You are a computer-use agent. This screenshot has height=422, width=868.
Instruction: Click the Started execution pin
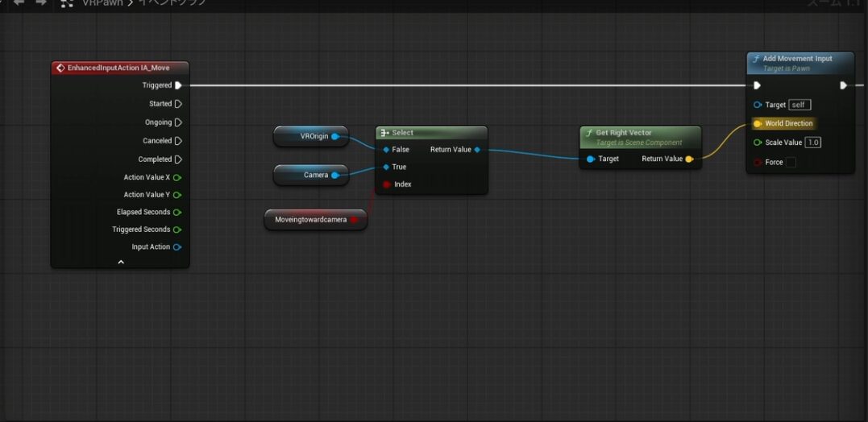(178, 104)
